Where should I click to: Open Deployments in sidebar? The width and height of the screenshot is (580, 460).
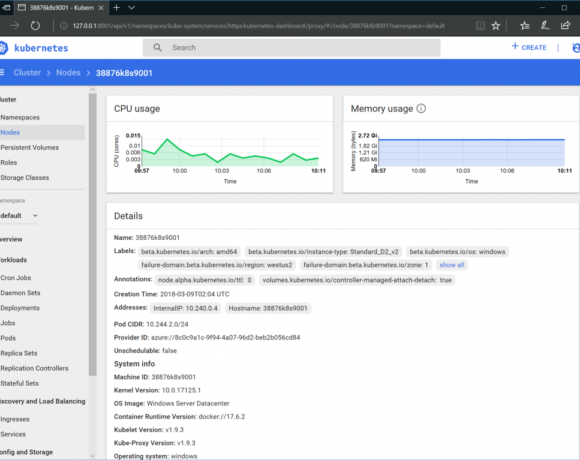tap(20, 308)
